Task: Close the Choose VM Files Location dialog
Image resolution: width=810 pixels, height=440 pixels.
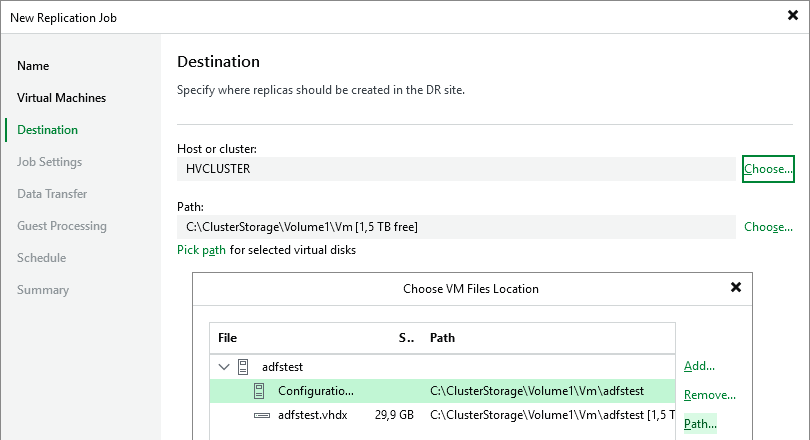Action: coord(736,287)
